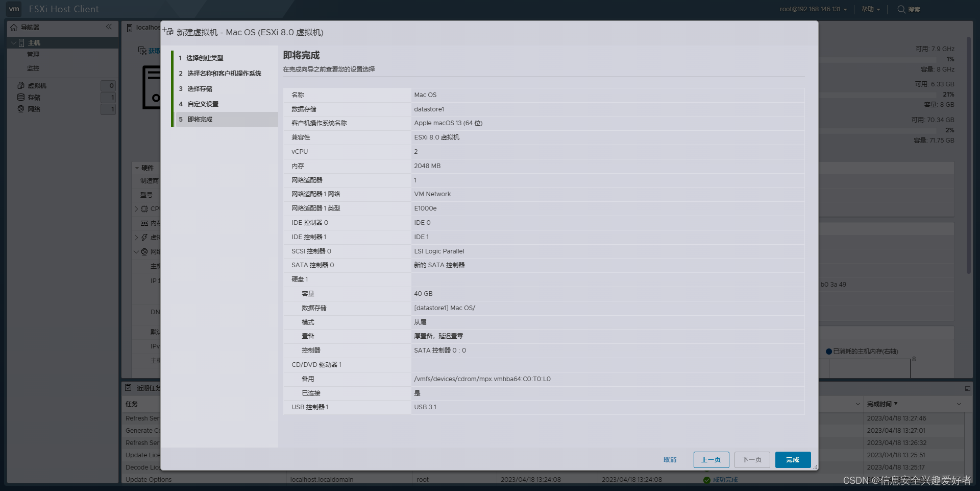The width and height of the screenshot is (980, 491).
Task: Go to step 2 name and guest OS
Action: pos(220,74)
